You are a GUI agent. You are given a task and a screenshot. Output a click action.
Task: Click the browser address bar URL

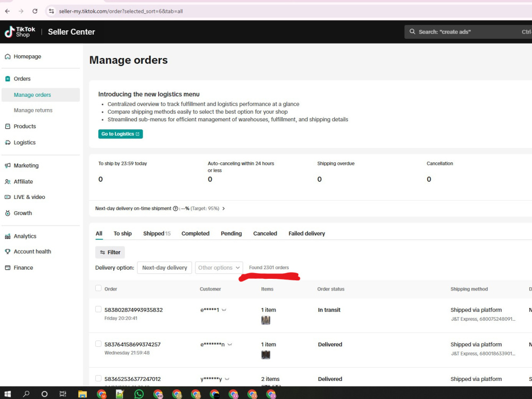coord(121,11)
